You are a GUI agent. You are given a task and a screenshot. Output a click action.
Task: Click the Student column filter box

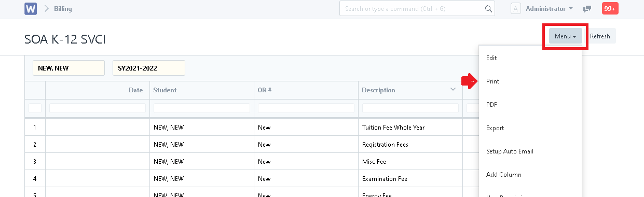click(x=202, y=108)
